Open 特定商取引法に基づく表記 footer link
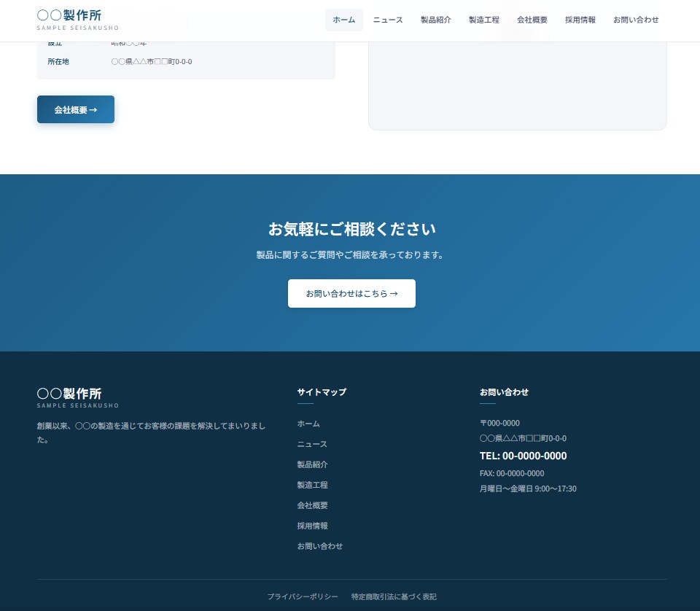The image size is (700, 611). pyautogui.click(x=394, y=596)
